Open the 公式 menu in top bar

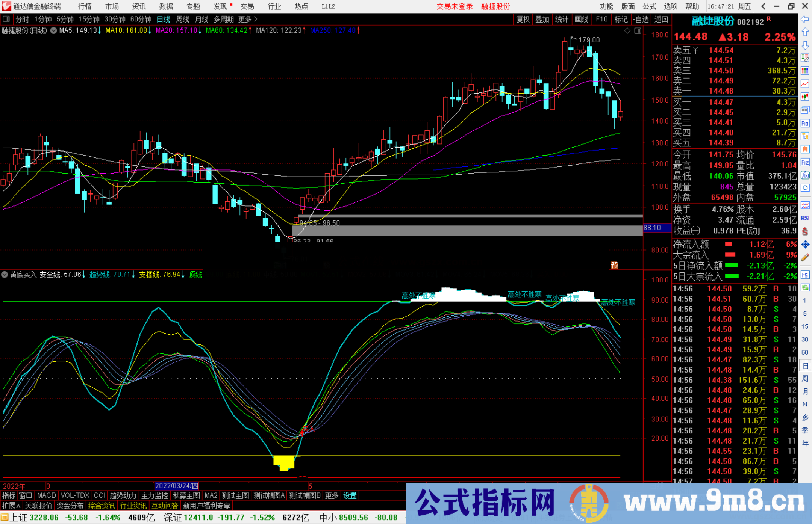click(648, 6)
